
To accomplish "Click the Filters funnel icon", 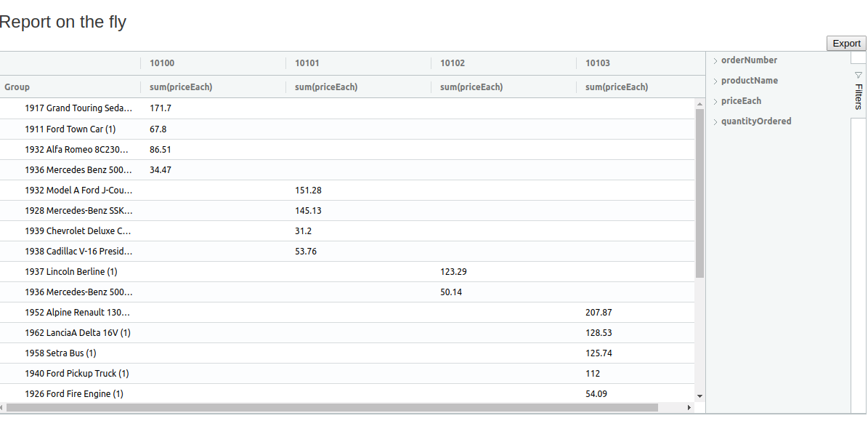I will coord(858,75).
